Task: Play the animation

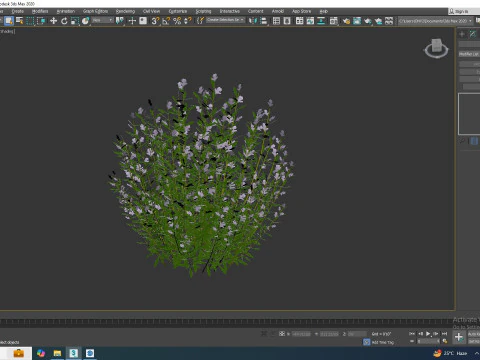Action: coord(428,333)
